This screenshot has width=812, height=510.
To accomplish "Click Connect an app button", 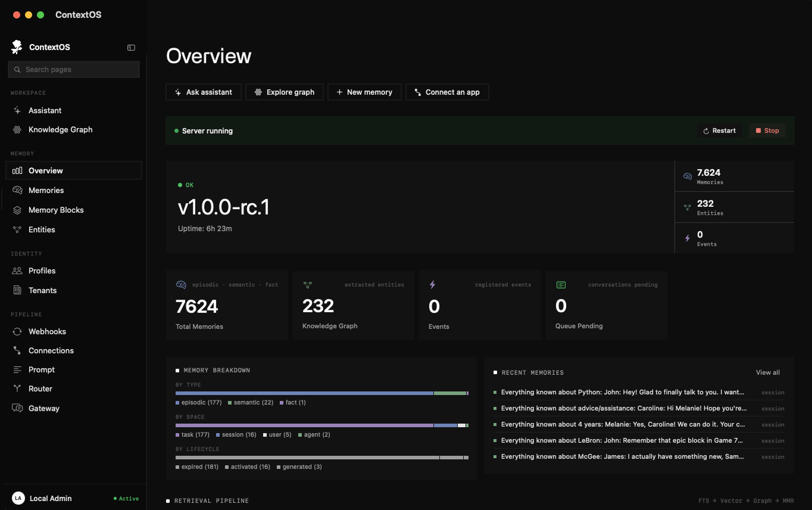I will (447, 92).
